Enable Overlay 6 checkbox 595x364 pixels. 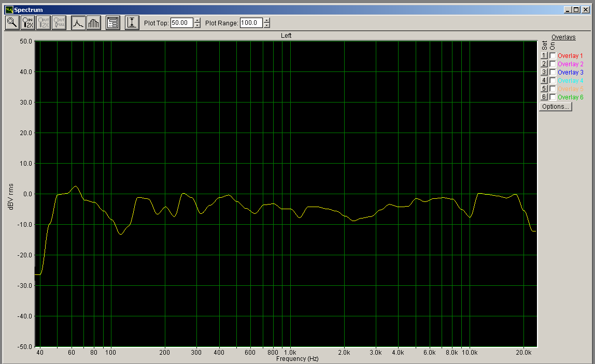[x=552, y=97]
